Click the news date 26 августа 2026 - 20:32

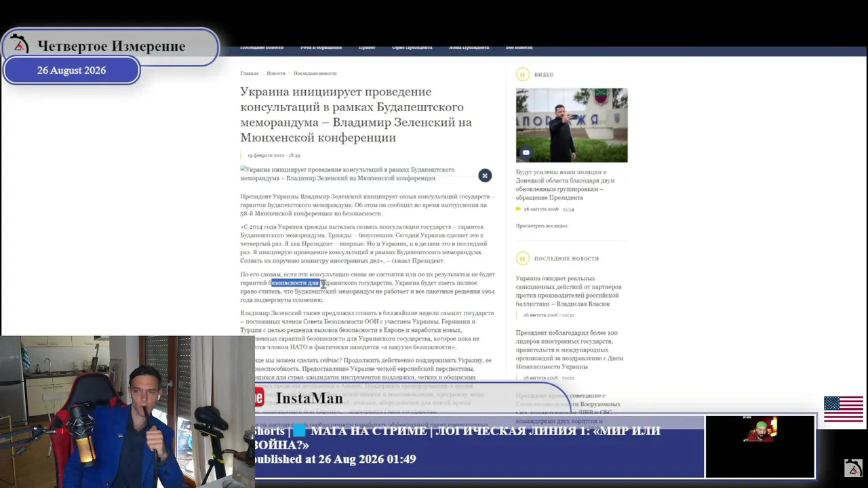pyautogui.click(x=549, y=315)
